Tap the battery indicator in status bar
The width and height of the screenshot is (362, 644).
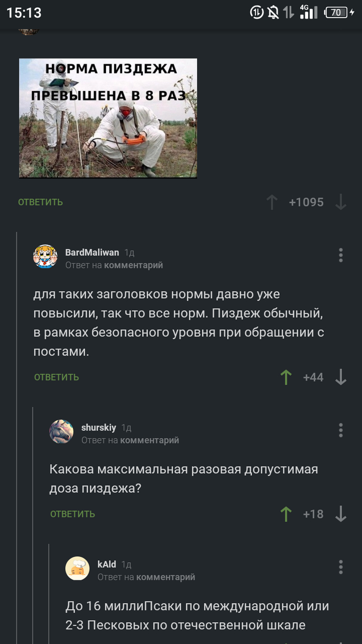[x=339, y=12]
